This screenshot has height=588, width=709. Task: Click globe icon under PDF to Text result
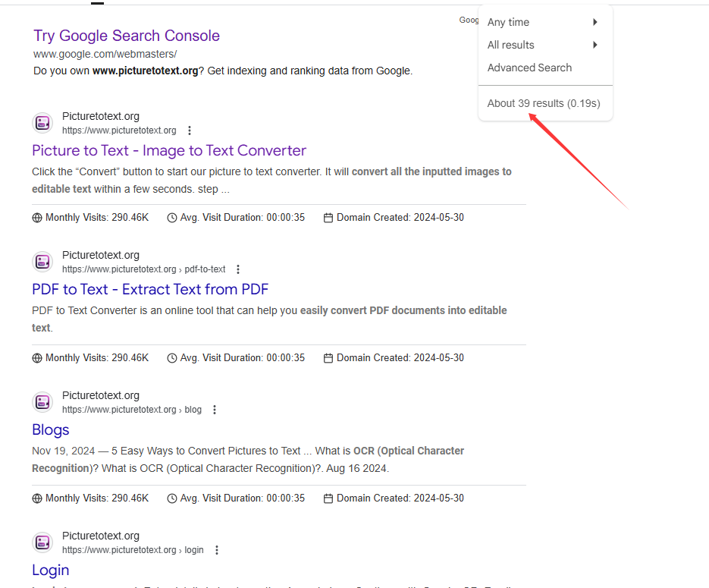pyautogui.click(x=37, y=358)
